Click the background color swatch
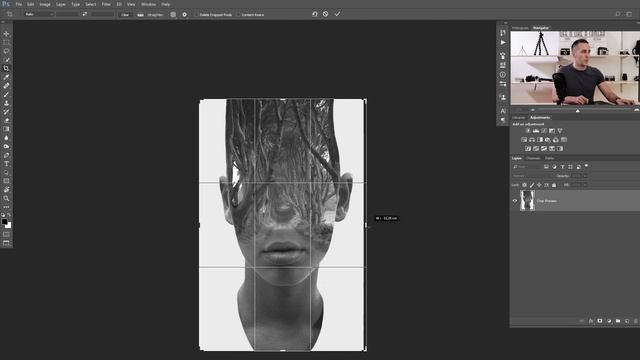Screen dimensions: 640x360 pyautogui.click(x=9, y=226)
